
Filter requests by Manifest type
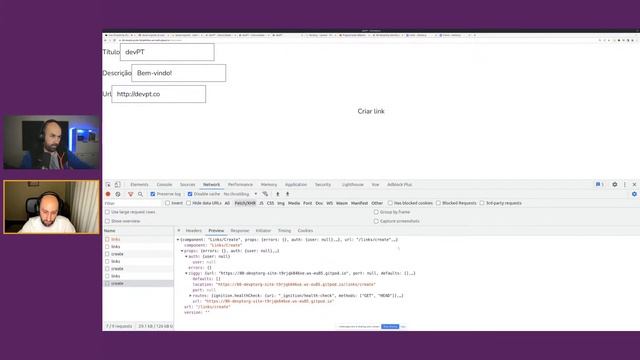tap(359, 203)
